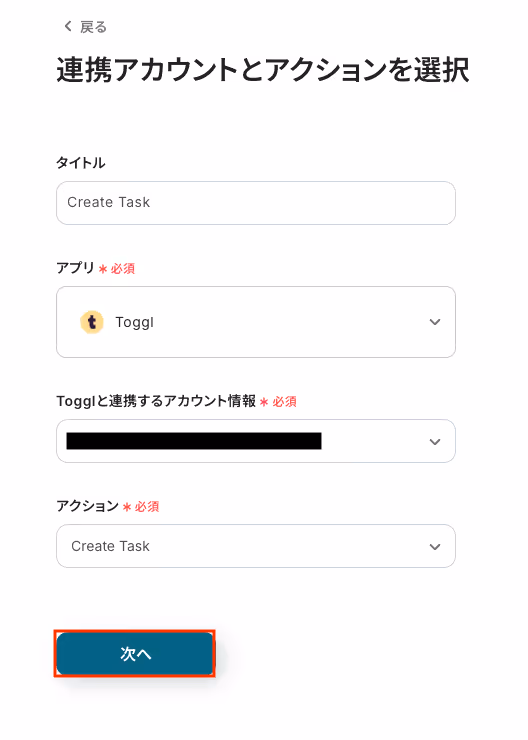Click the 必須 marker beside account information label
The width and height of the screenshot is (528, 740).
click(x=285, y=402)
